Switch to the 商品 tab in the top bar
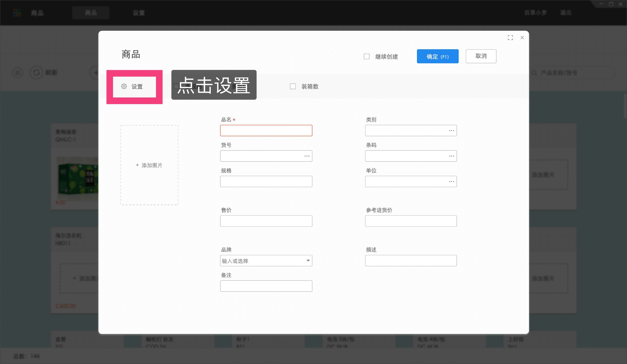This screenshot has width=627, height=364. coord(91,13)
